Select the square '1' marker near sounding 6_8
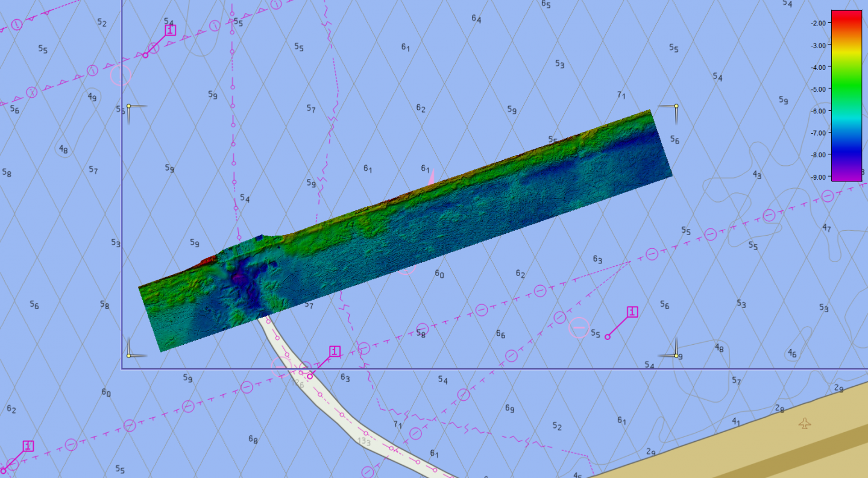 pyautogui.click(x=28, y=446)
